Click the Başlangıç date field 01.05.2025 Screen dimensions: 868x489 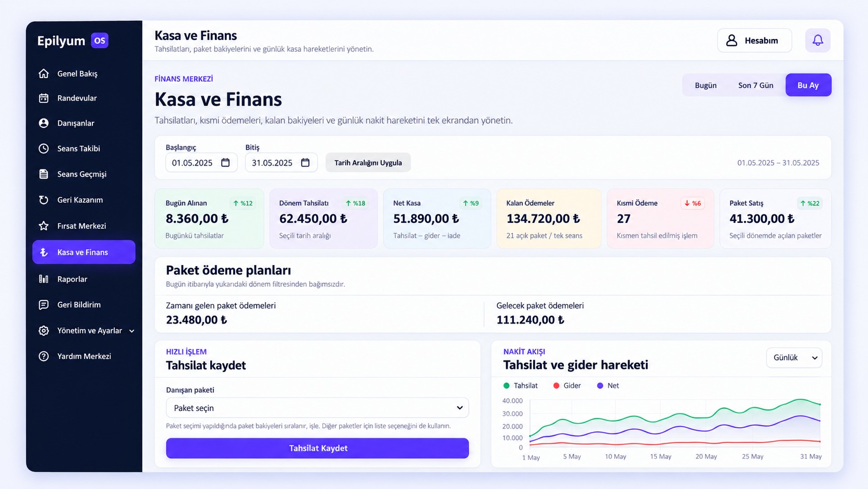[201, 163]
